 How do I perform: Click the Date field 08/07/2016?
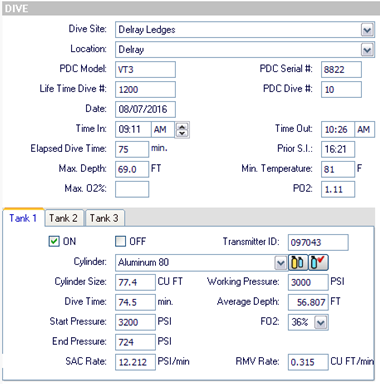tap(145, 109)
